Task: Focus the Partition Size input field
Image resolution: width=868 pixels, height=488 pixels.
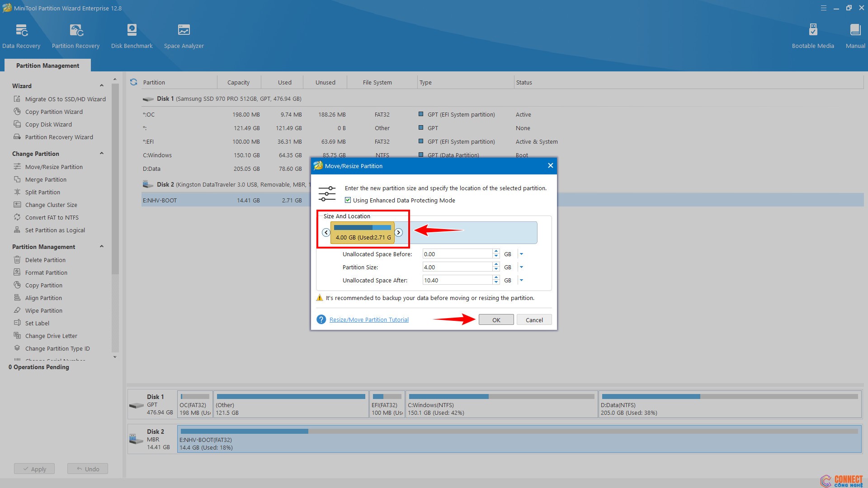Action: (x=457, y=267)
